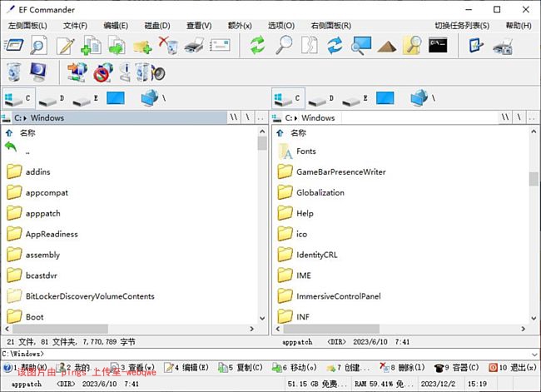Select network globe button in left panel

pyautogui.click(x=153, y=98)
